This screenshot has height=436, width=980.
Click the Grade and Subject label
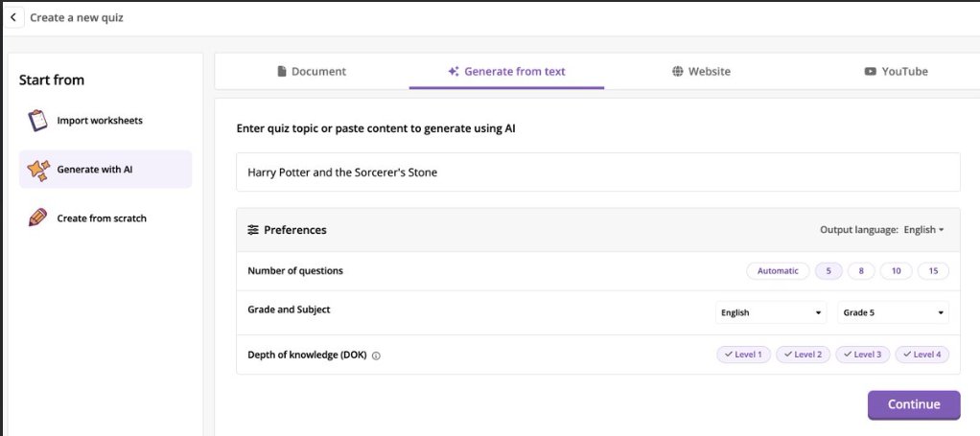tap(289, 310)
